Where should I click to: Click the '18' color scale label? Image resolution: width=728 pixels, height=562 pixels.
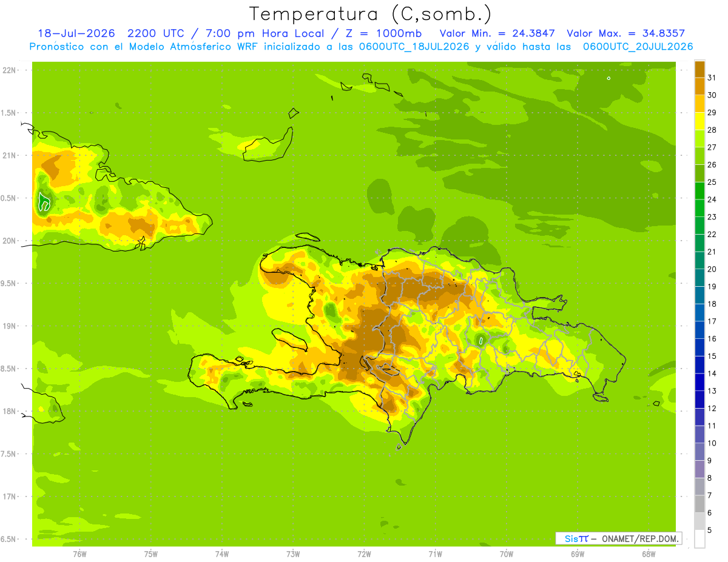point(712,304)
